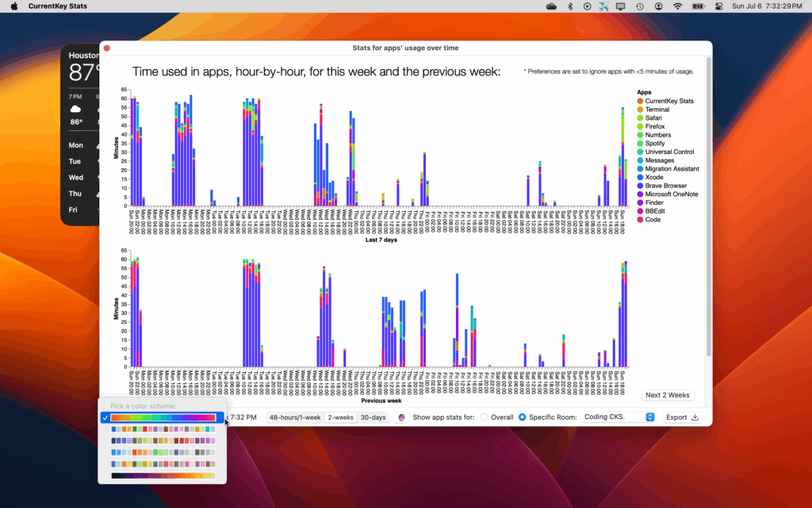
Task: Open the Coding CKS room dropdown
Action: pos(611,417)
